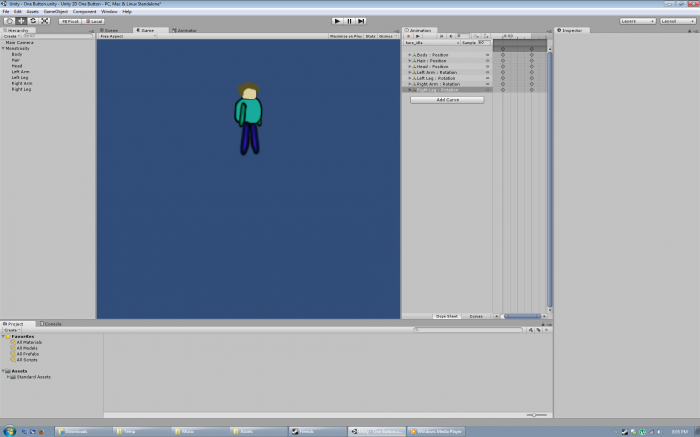Open curve options diamond for Body : Position
The width and height of the screenshot is (700, 437).
tap(488, 55)
